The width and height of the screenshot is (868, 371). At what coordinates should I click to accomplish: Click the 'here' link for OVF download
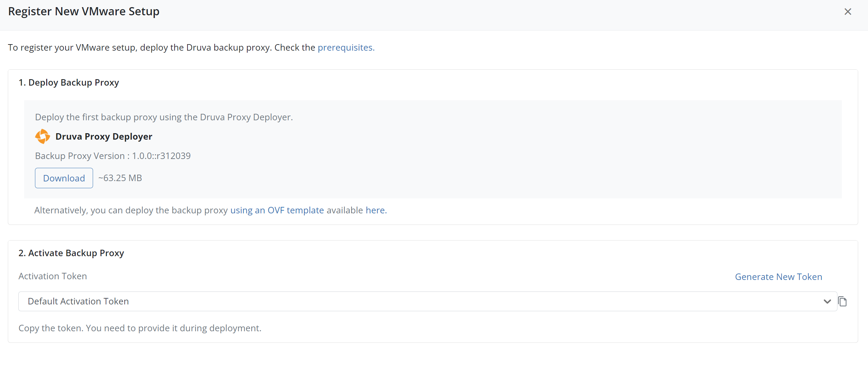376,210
